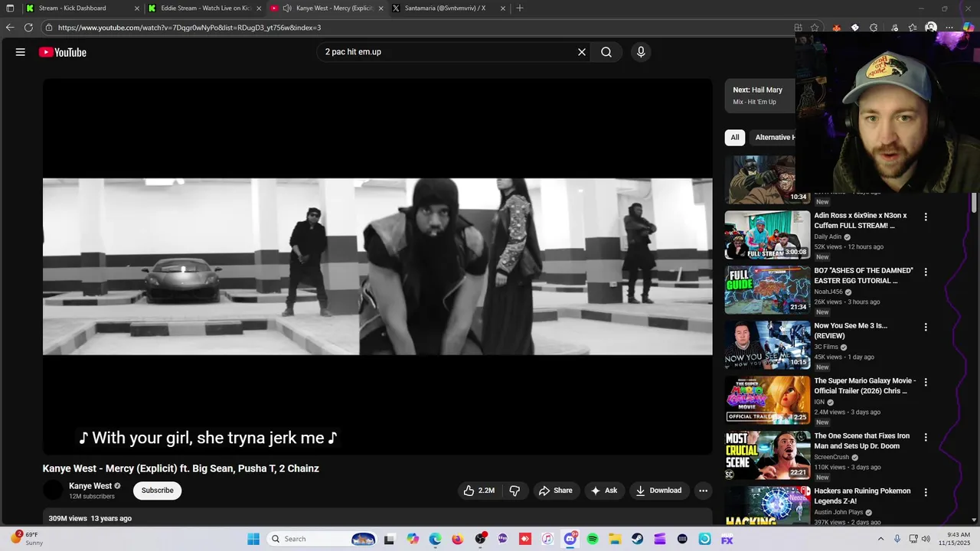The width and height of the screenshot is (980, 551).
Task: Close the Kanye West - Mercy tab
Action: [x=381, y=8]
